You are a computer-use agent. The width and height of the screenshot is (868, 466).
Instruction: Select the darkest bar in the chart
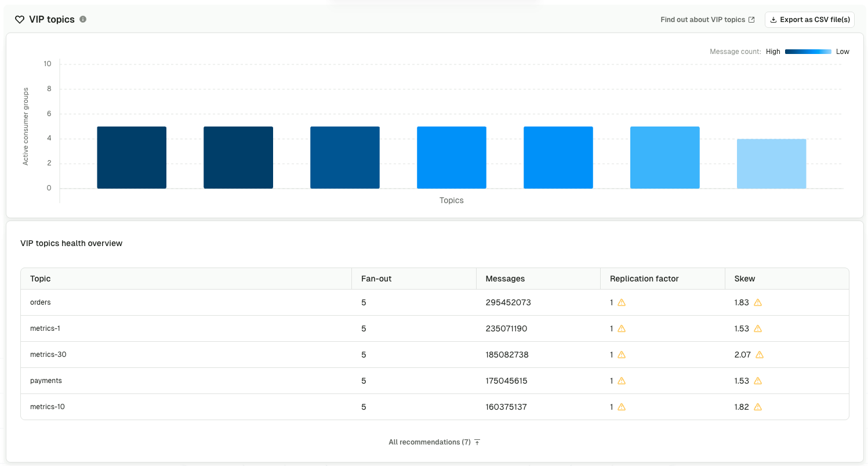[132, 157]
